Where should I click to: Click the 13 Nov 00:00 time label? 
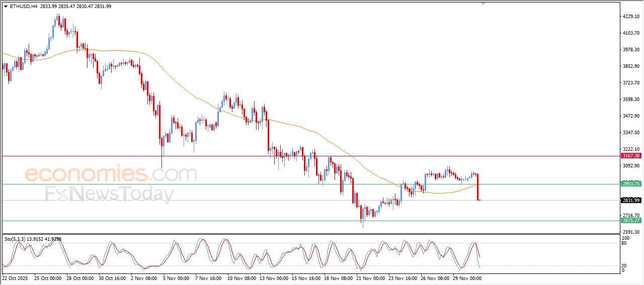pyautogui.click(x=273, y=277)
